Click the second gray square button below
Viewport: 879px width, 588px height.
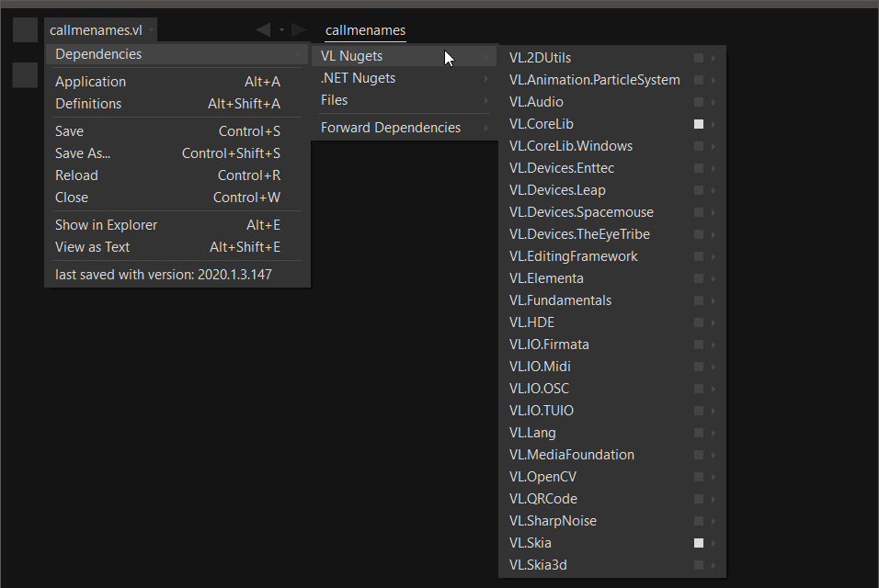[26, 75]
